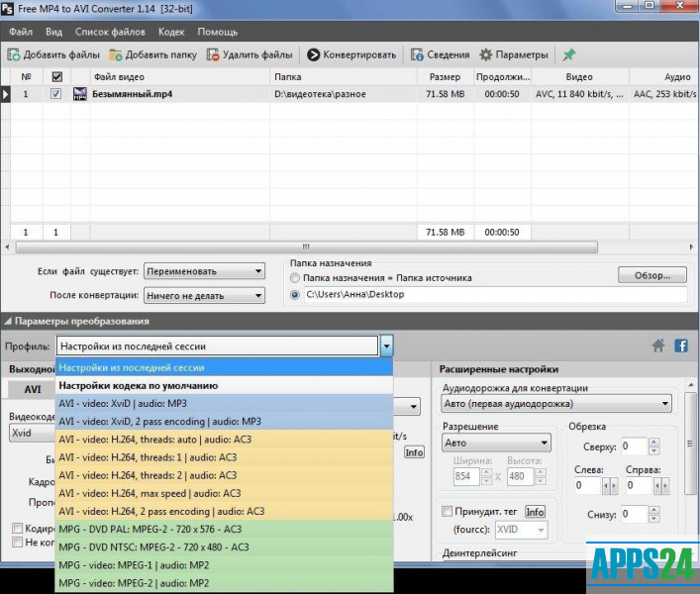Click the Удалить файлы (remove files) icon
This screenshot has height=594, width=700.
click(x=213, y=55)
